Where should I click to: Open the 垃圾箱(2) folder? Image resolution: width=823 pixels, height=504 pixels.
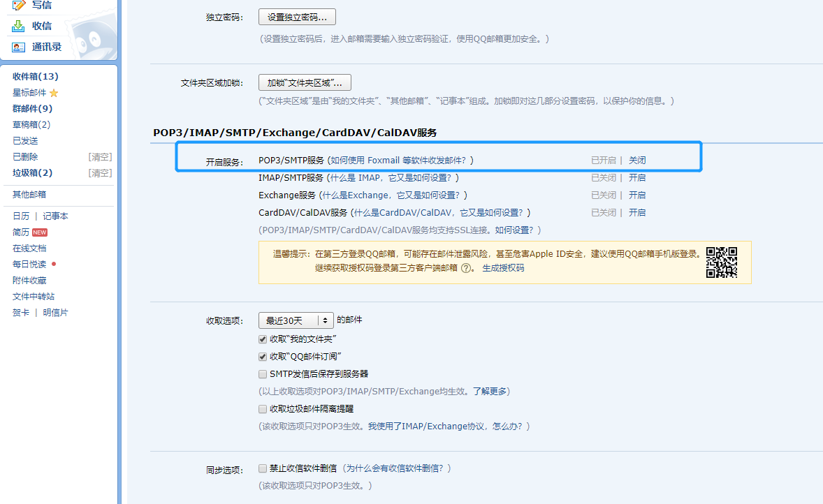[x=33, y=173]
